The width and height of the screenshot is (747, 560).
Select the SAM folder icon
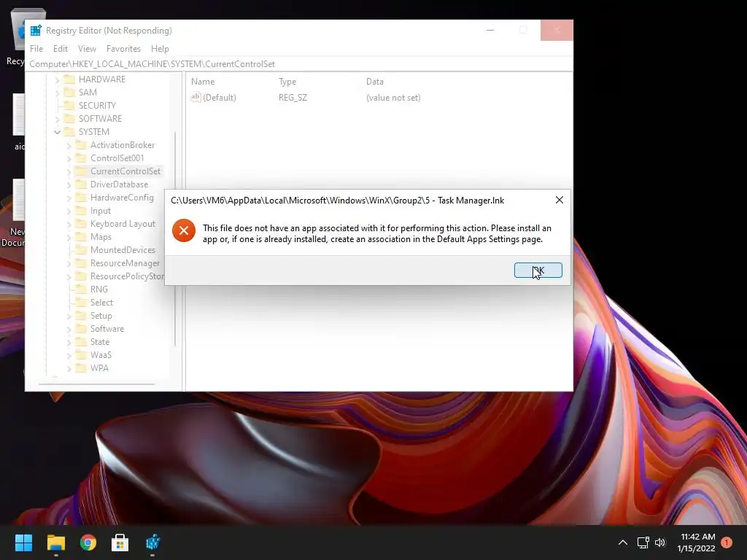coord(69,92)
